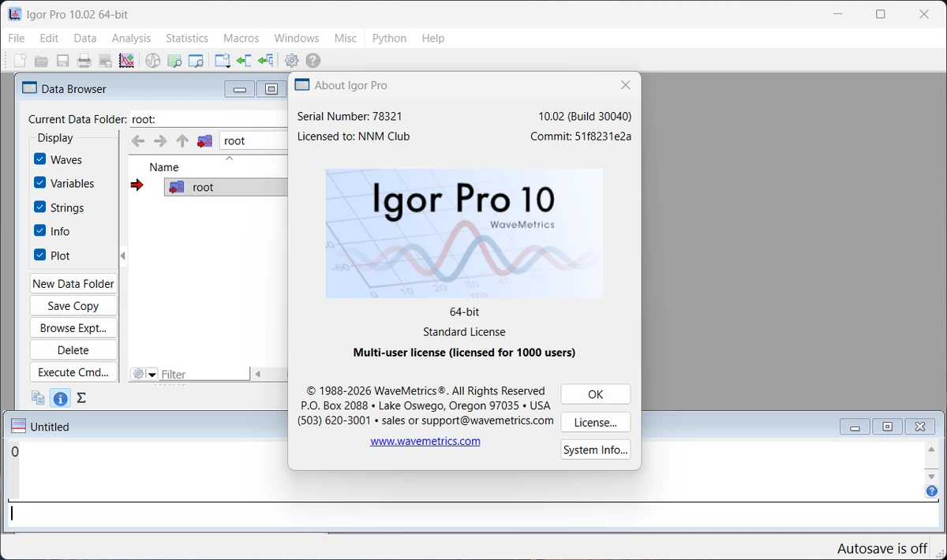947x560 pixels.
Task: Collapse the Data Browser side panel arrow
Action: [122, 256]
